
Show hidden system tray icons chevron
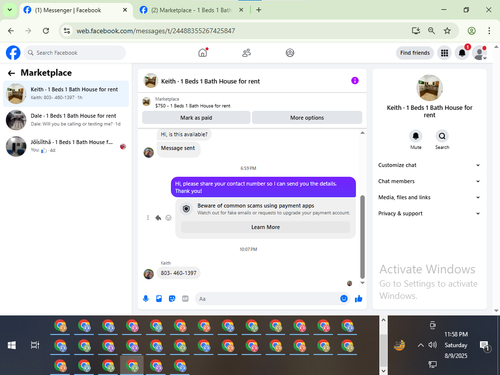click(421, 345)
